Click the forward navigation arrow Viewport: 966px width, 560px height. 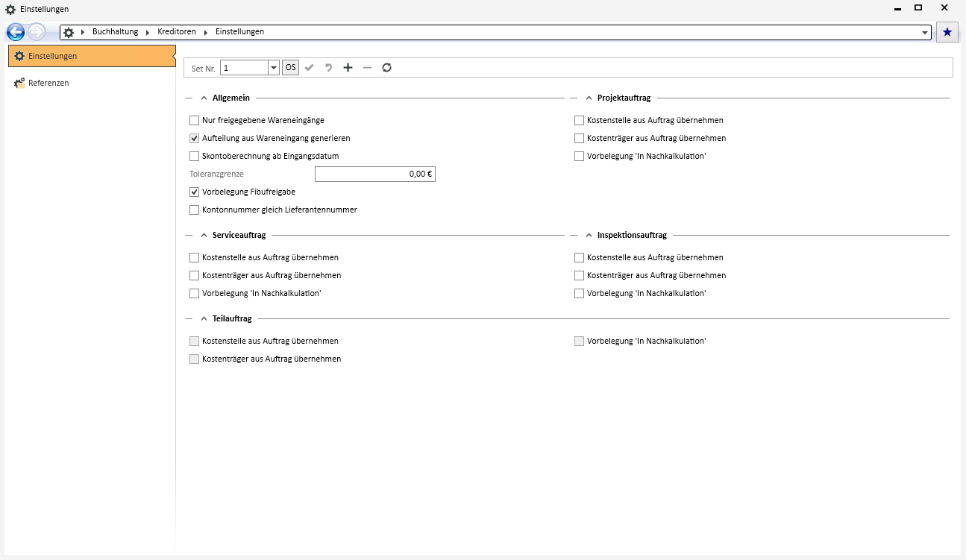pos(37,32)
